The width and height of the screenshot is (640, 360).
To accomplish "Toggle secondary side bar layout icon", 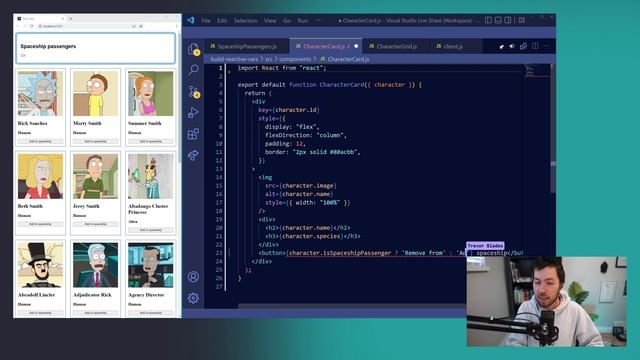I will [x=508, y=20].
